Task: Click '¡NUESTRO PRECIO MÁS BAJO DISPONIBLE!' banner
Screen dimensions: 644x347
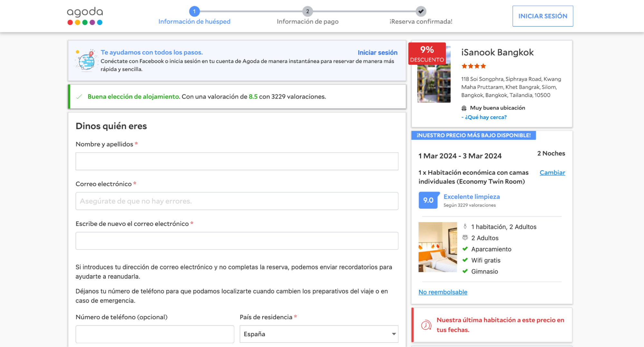Action: coord(474,135)
